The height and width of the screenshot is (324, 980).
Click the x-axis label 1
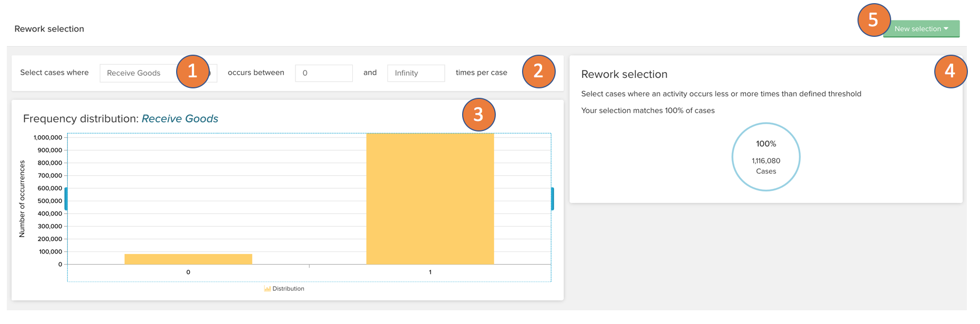point(430,272)
